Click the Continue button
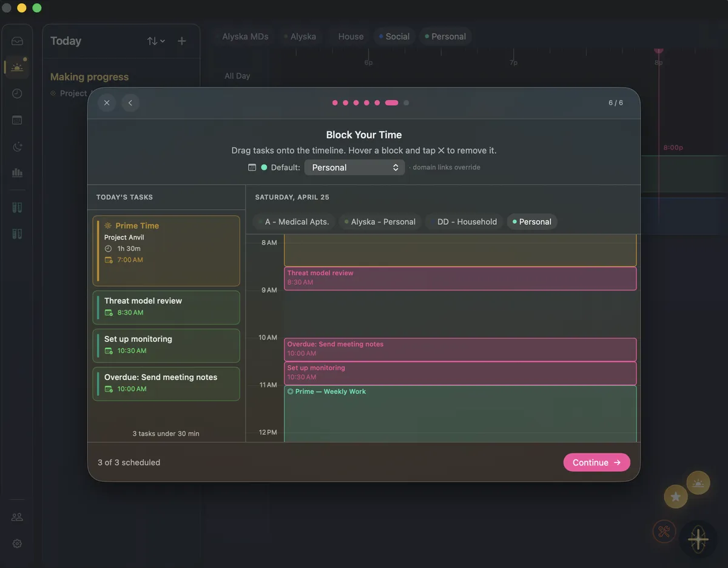The image size is (728, 568). click(x=596, y=462)
